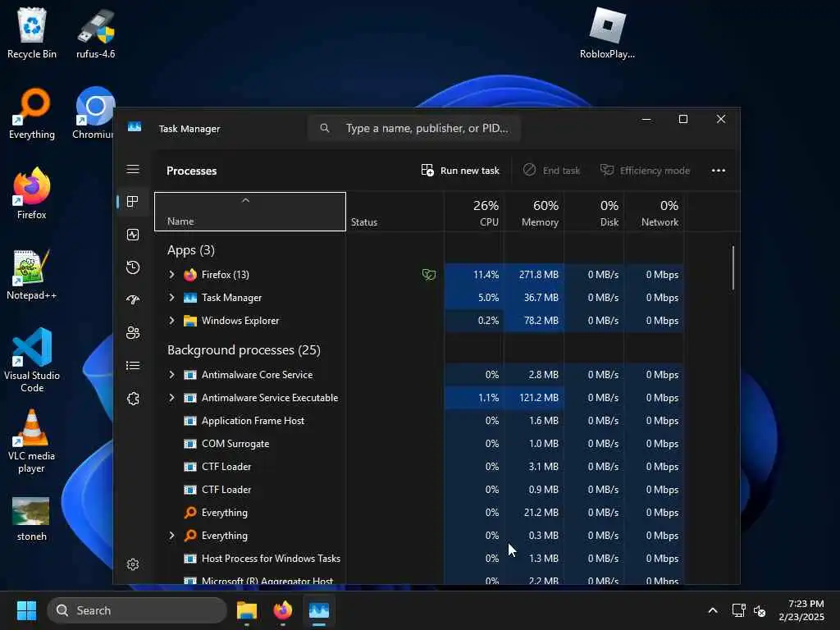Select the Everything row using 21.2 MB
The image size is (840, 630).
[419, 513]
